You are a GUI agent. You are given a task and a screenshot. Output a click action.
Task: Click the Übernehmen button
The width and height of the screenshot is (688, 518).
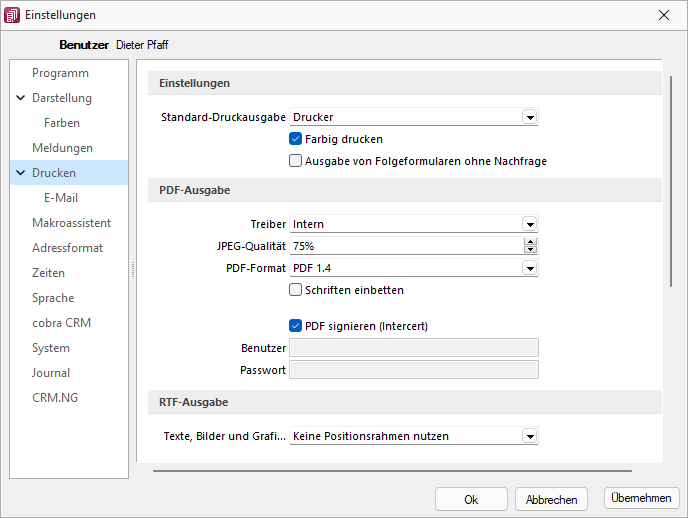tap(641, 498)
